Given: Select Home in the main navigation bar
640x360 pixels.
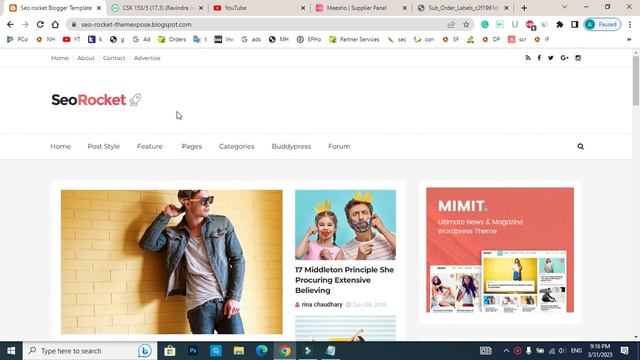Looking at the screenshot, I should click(x=60, y=146).
